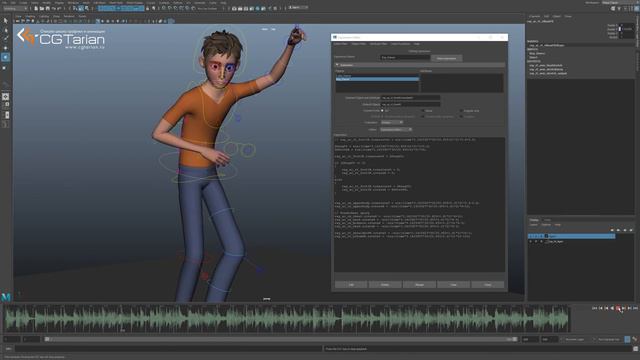Activate the Move tool in toolbox

5,48
